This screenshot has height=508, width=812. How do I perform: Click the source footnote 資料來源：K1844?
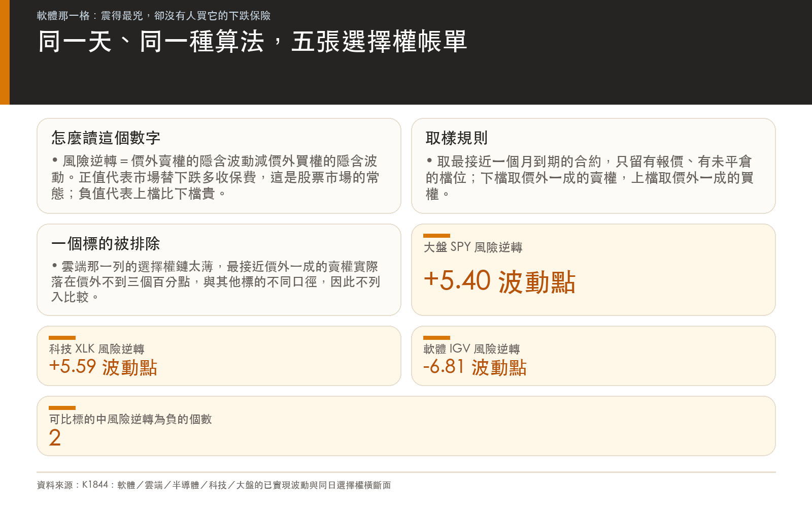(x=214, y=485)
